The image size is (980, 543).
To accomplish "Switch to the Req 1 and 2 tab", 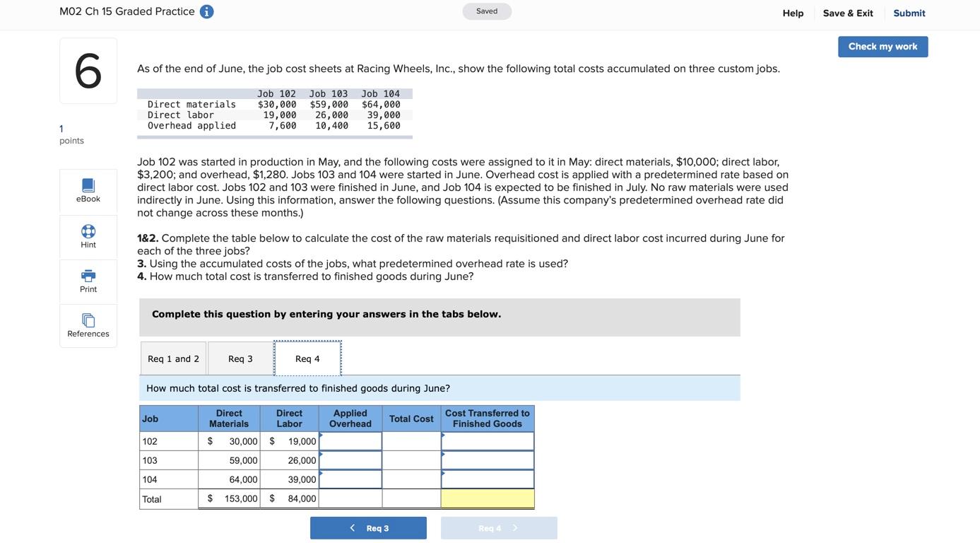I will (x=173, y=357).
